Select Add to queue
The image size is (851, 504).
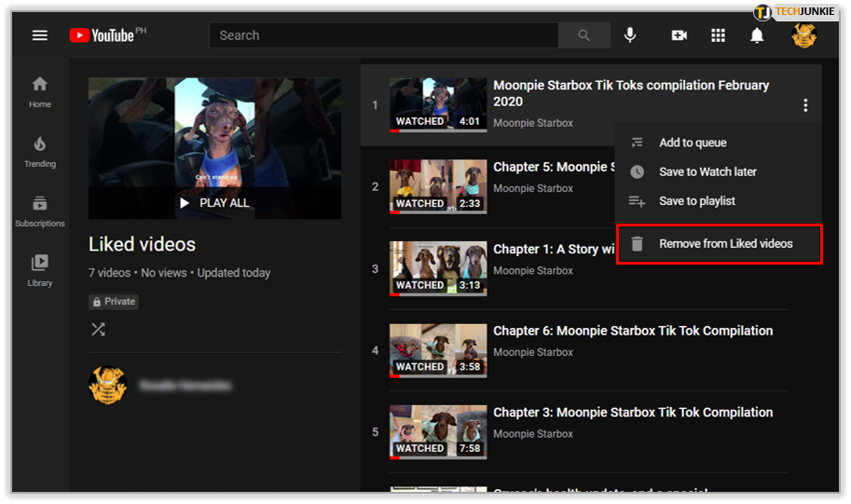coord(718,143)
